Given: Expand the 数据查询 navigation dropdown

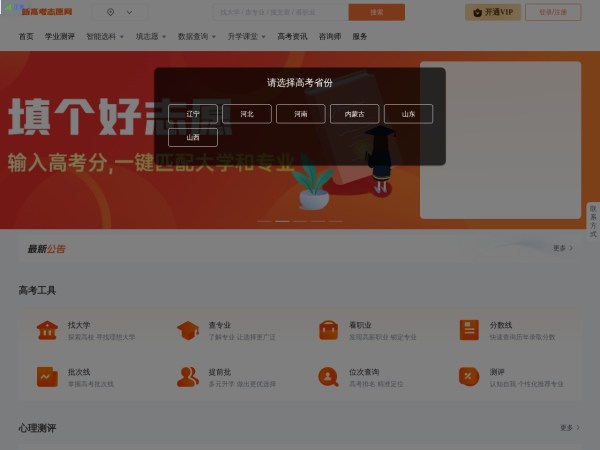Looking at the screenshot, I should point(196,36).
